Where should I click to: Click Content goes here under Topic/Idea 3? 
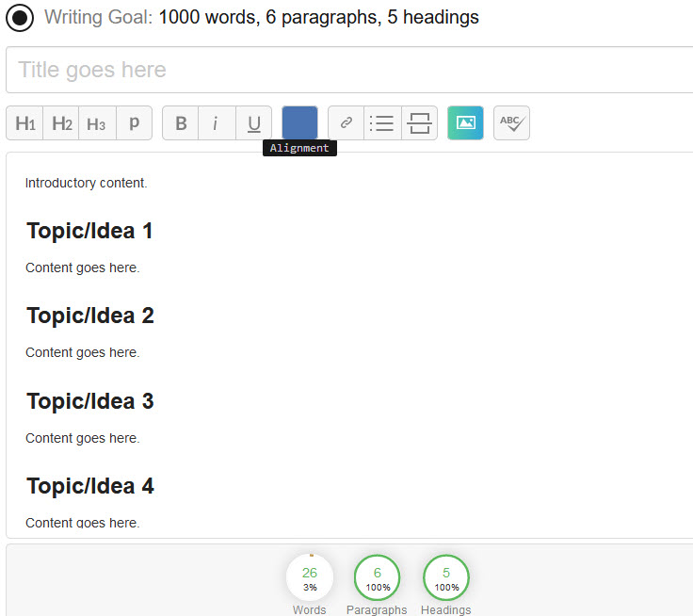[83, 438]
